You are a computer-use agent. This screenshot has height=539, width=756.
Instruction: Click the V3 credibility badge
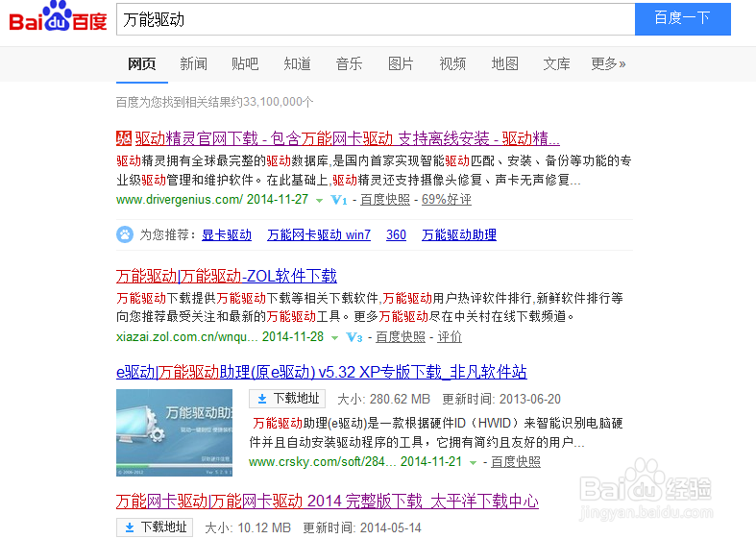pos(354,337)
